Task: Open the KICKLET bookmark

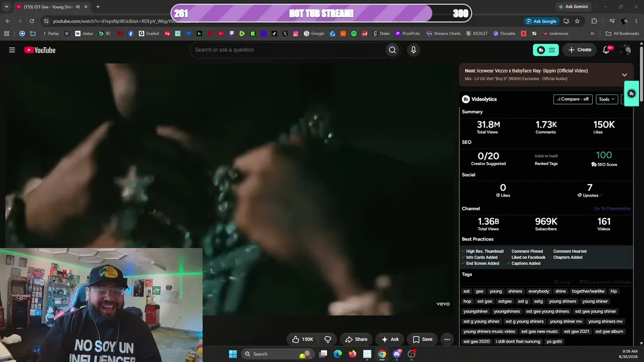Action: pyautogui.click(x=477, y=34)
